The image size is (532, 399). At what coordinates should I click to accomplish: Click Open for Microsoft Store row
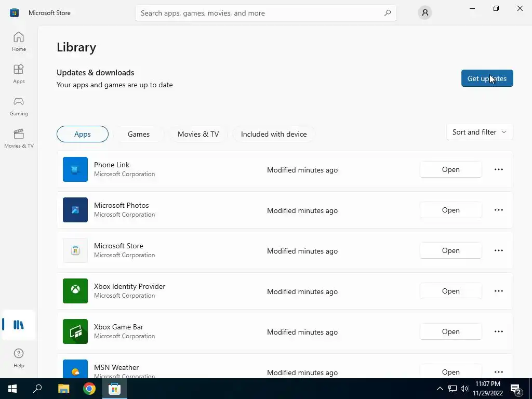point(450,250)
